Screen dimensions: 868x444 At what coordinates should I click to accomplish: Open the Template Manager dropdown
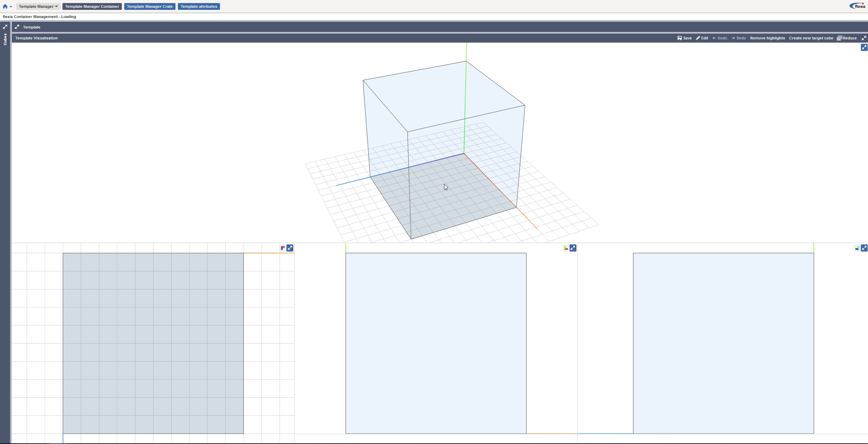tap(38, 6)
